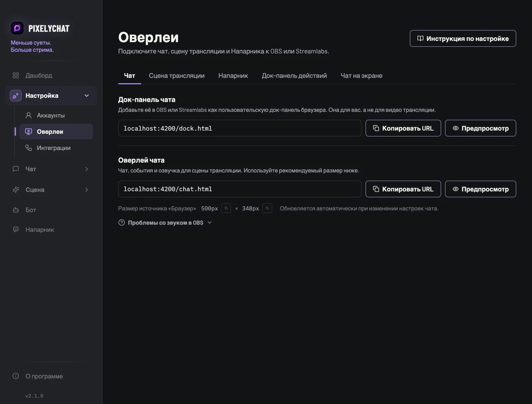Screen dimensions: 532x404
Task: Click the help icon for OBS sound problems
Action: pyautogui.click(x=122, y=222)
